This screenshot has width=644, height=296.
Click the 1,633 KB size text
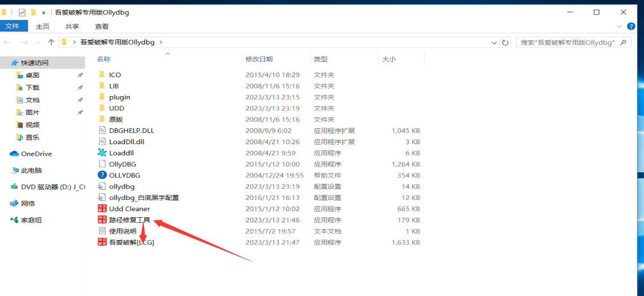point(406,242)
